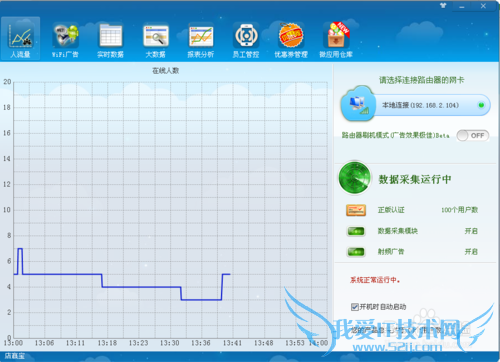Click the 100个用户数 value

(x=460, y=210)
